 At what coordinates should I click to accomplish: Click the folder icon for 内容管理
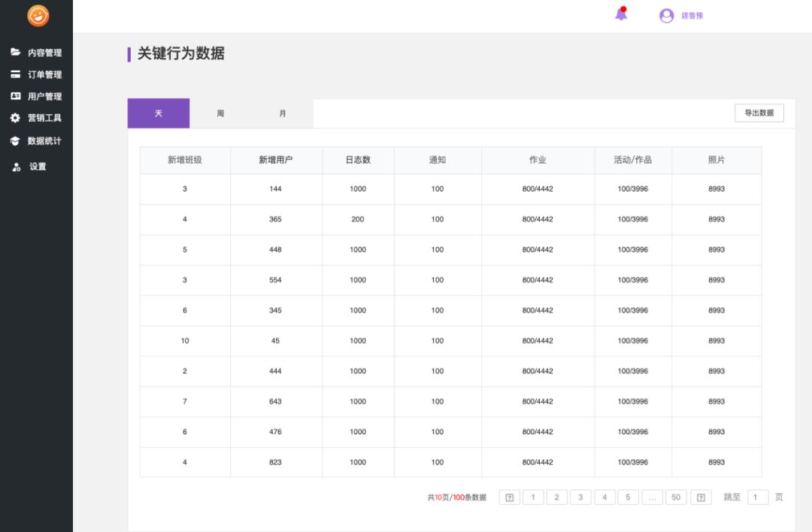click(x=15, y=53)
